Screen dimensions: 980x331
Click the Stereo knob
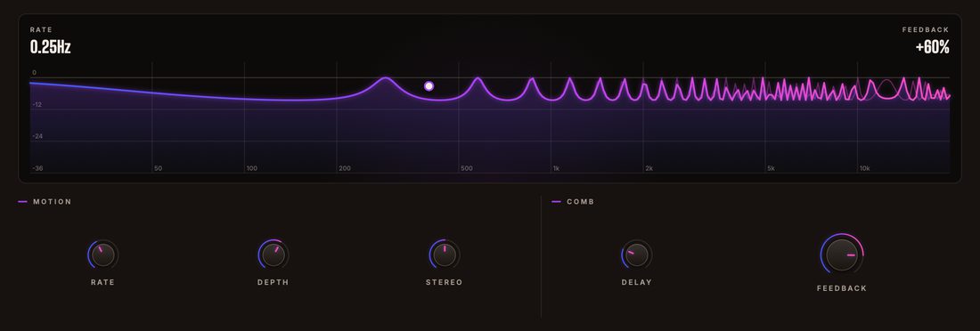(445, 254)
